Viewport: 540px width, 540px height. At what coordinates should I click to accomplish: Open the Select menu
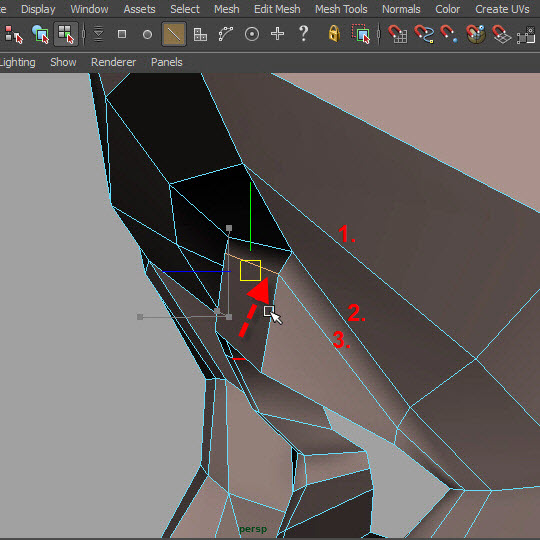tap(185, 9)
